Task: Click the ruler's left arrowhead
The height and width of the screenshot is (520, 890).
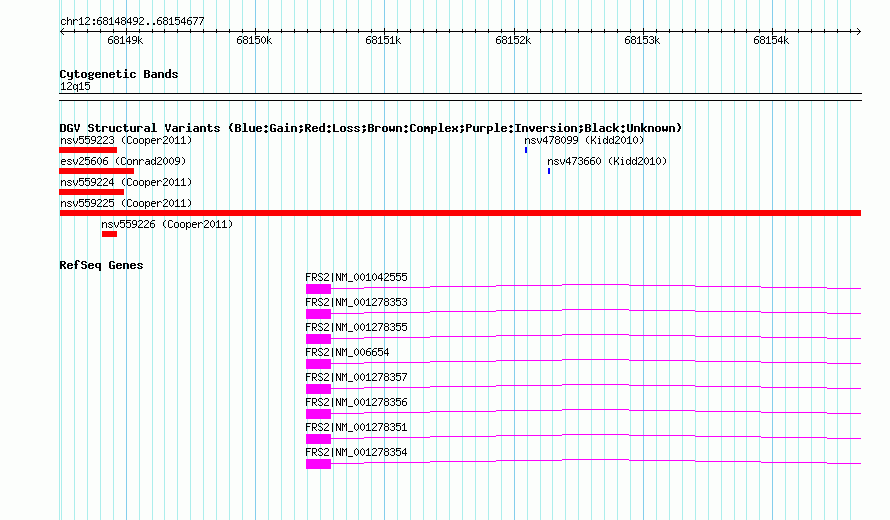Action: (x=62, y=31)
